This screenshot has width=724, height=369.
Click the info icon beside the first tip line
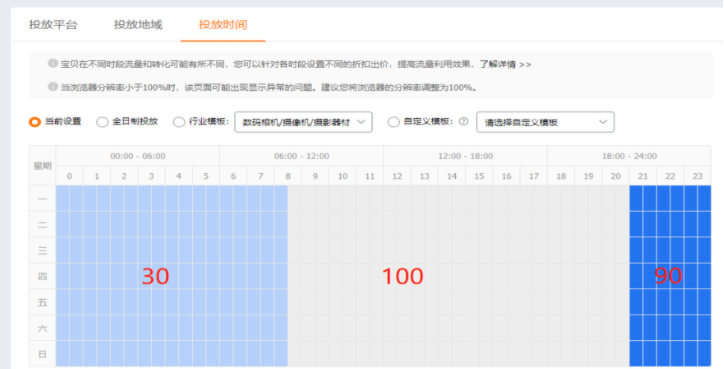(53, 63)
